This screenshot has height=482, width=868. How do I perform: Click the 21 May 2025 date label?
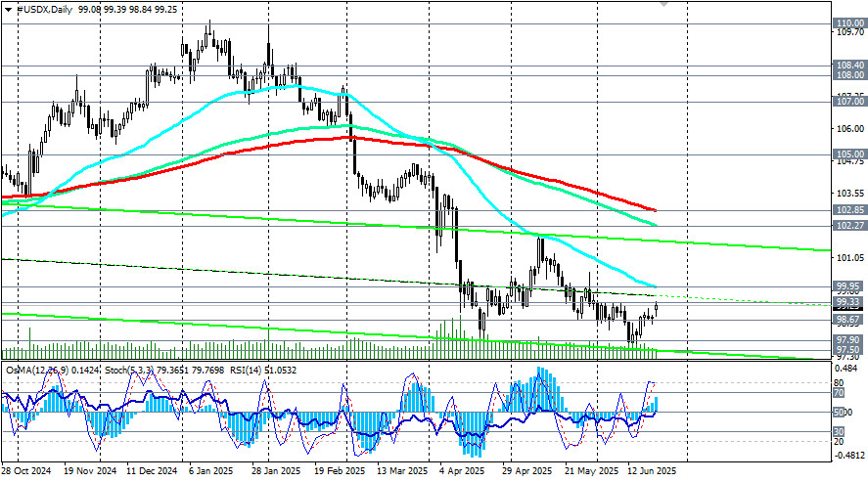coord(592,471)
